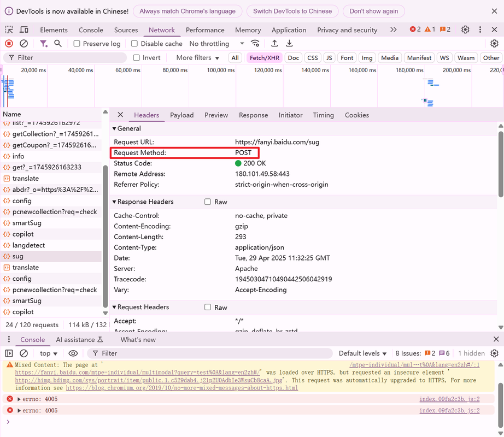
Task: Open the More filters dropdown
Action: [198, 58]
